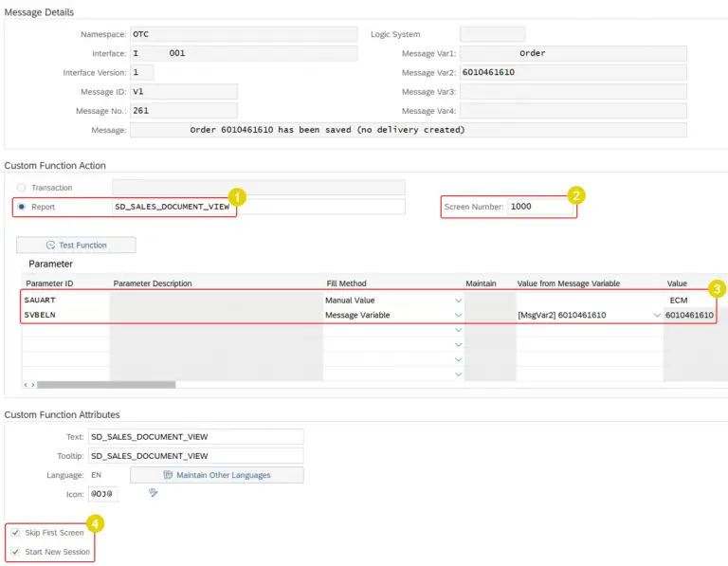The image size is (728, 566).
Task: Open Fill Method dropdown for SAUART row
Action: (459, 300)
